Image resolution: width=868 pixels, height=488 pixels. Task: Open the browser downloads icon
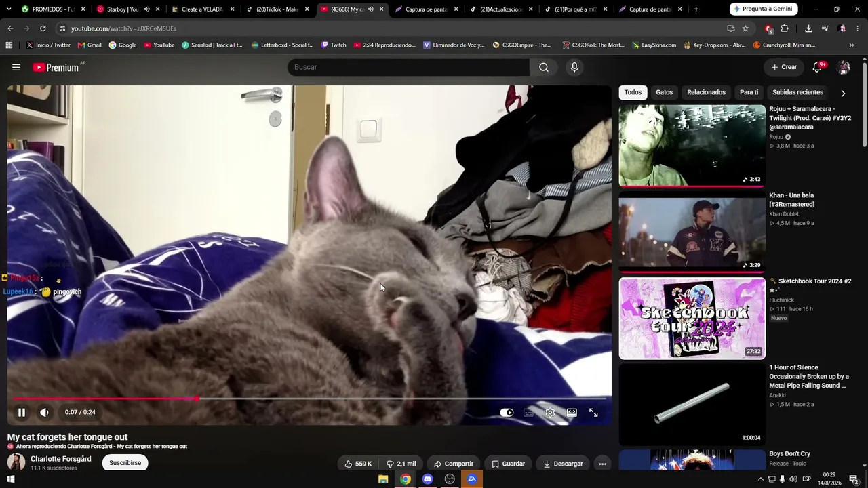click(808, 28)
